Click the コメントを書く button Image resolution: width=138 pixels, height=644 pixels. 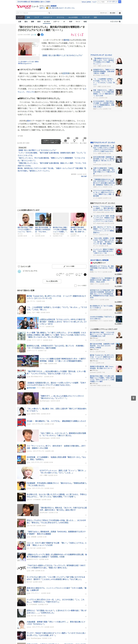tap(69, 266)
